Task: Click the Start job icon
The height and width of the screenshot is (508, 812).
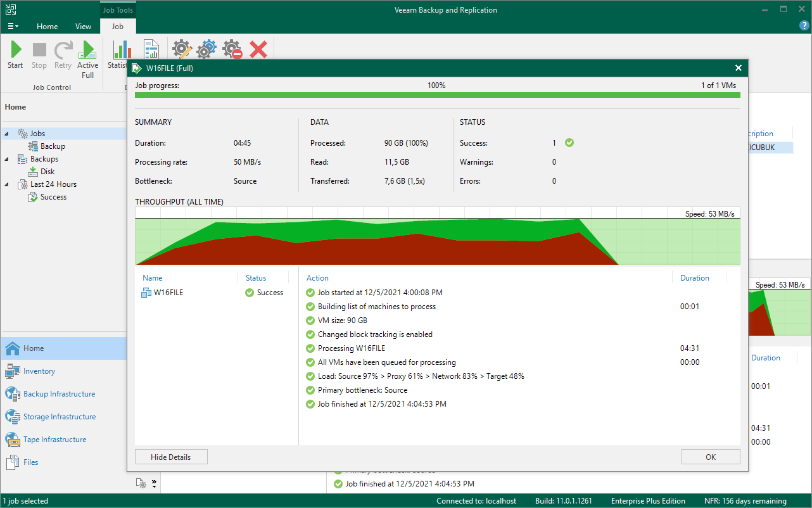Action: (x=15, y=54)
